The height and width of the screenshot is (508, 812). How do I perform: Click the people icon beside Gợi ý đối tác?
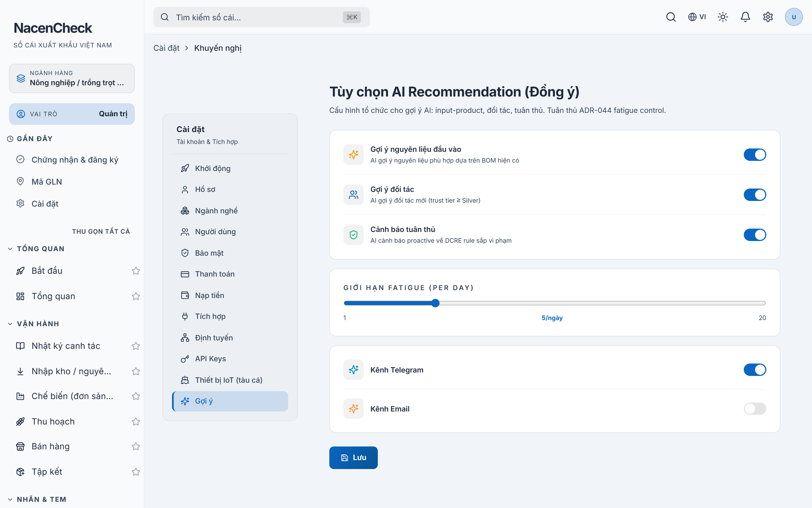point(353,194)
